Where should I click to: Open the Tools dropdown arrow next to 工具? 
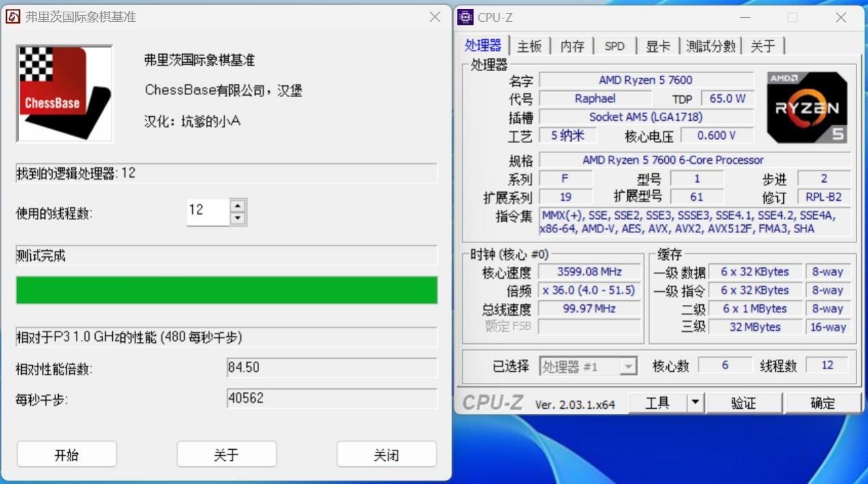(x=695, y=403)
